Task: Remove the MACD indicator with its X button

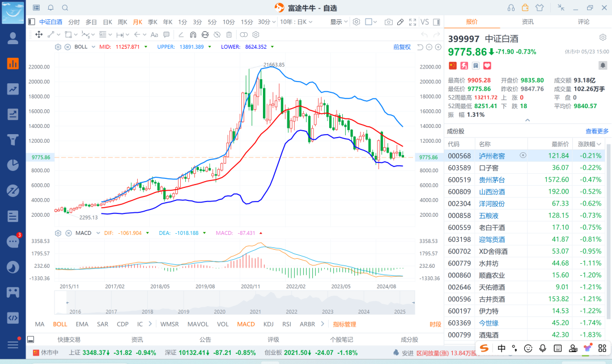Action: pos(69,233)
